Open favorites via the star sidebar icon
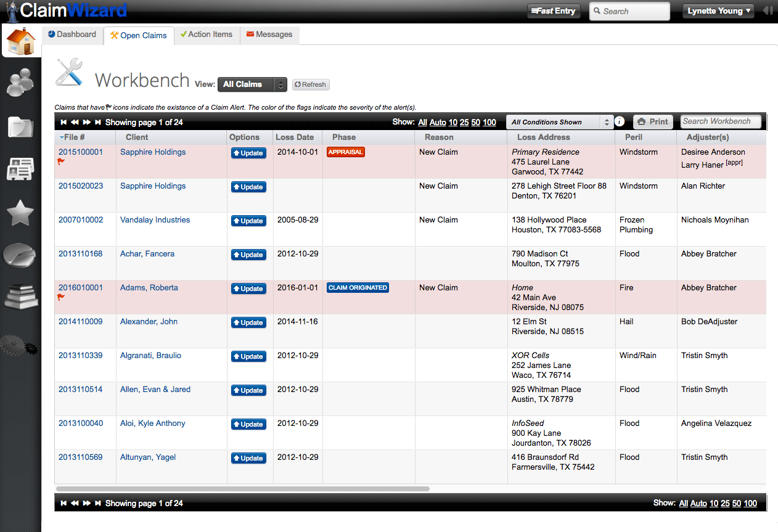The image size is (778, 532). [20, 213]
